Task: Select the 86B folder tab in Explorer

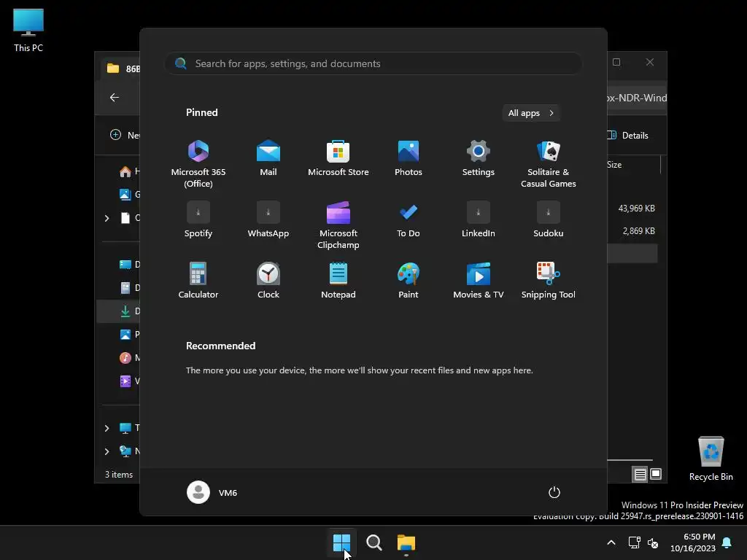Action: click(x=121, y=69)
